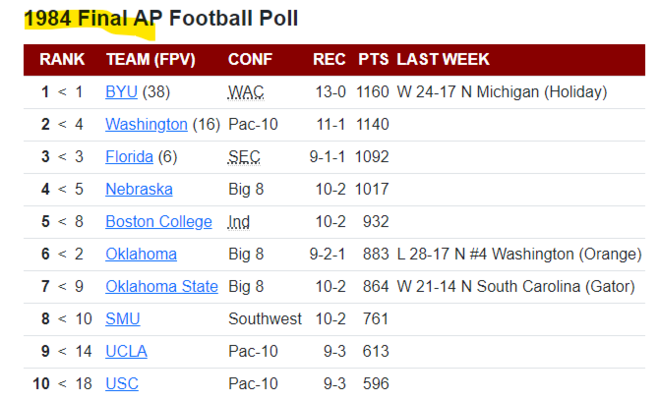Screen dimensions: 660x400
Task: Open the USC team link
Action: (x=122, y=384)
